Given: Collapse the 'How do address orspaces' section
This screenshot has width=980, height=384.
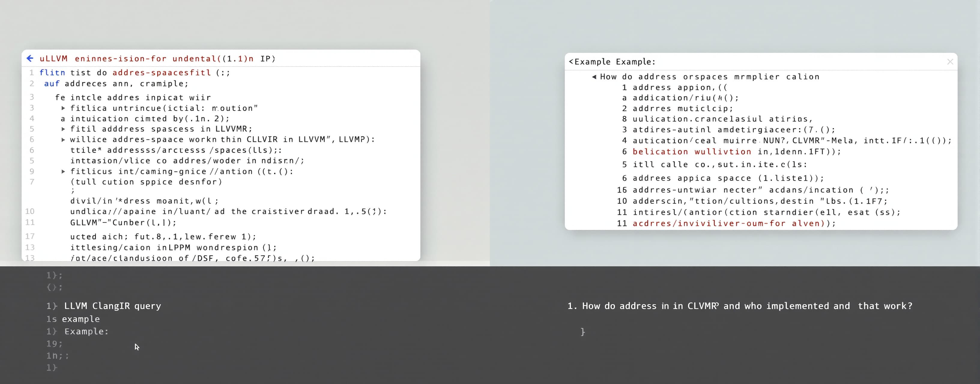Looking at the screenshot, I should click(594, 77).
